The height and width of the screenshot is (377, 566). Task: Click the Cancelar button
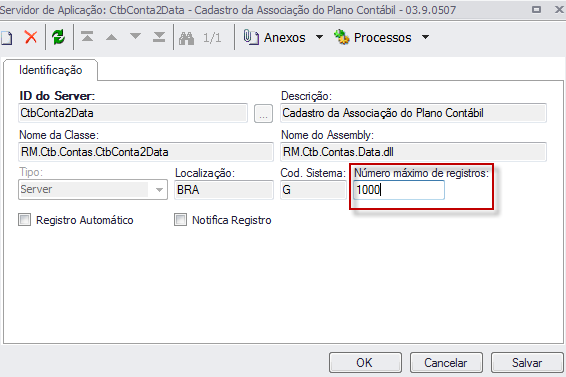click(x=446, y=363)
